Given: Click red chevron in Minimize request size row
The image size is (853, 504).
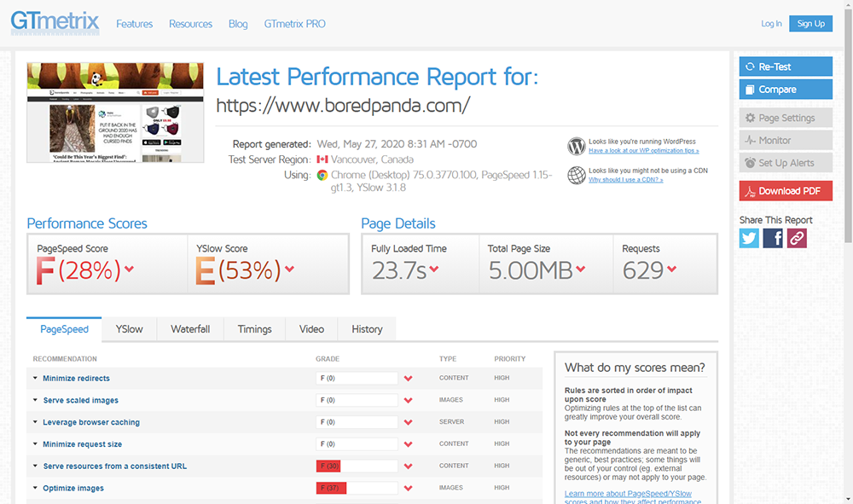Looking at the screenshot, I should coord(408,444).
